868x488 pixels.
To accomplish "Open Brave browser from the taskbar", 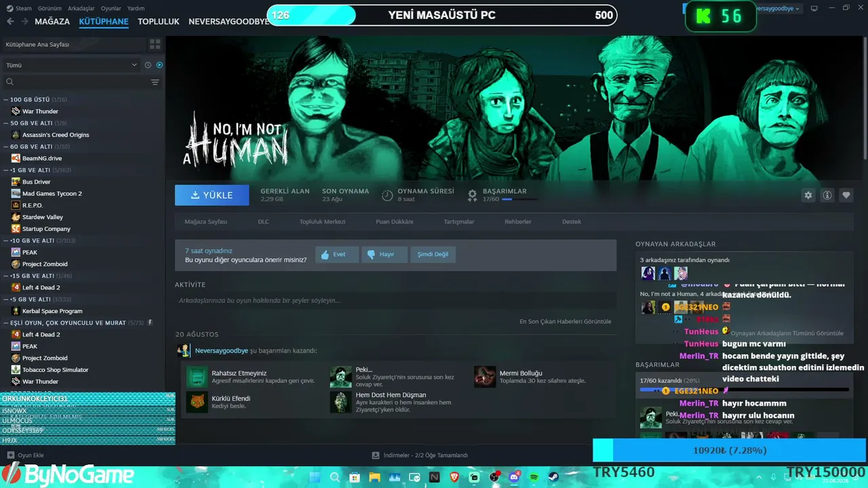I will 454,477.
